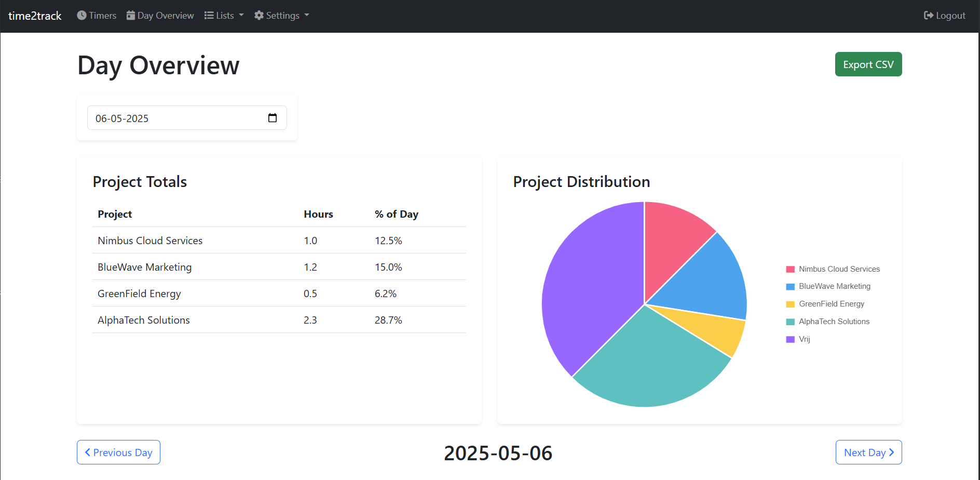
Task: Click the 28.7% cell for AlphaTech
Action: coord(388,320)
